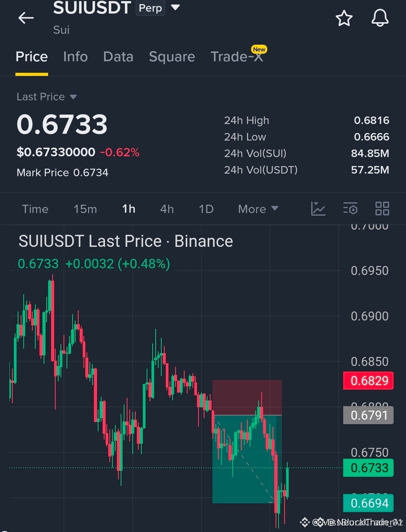Click the 0.6900 price axis label
The height and width of the screenshot is (532, 406).
370,316
